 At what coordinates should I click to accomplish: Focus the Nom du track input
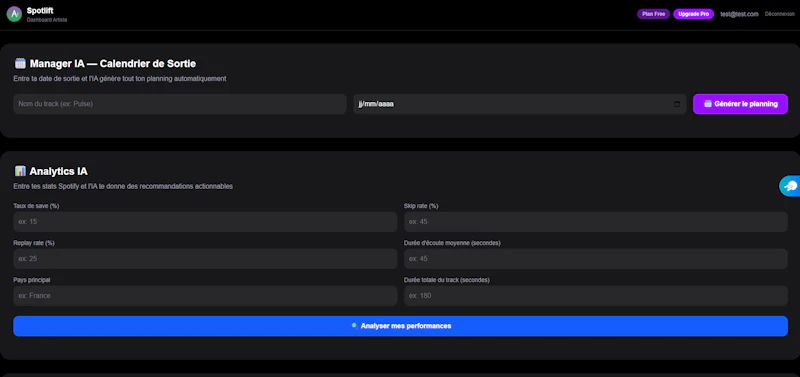(x=180, y=104)
